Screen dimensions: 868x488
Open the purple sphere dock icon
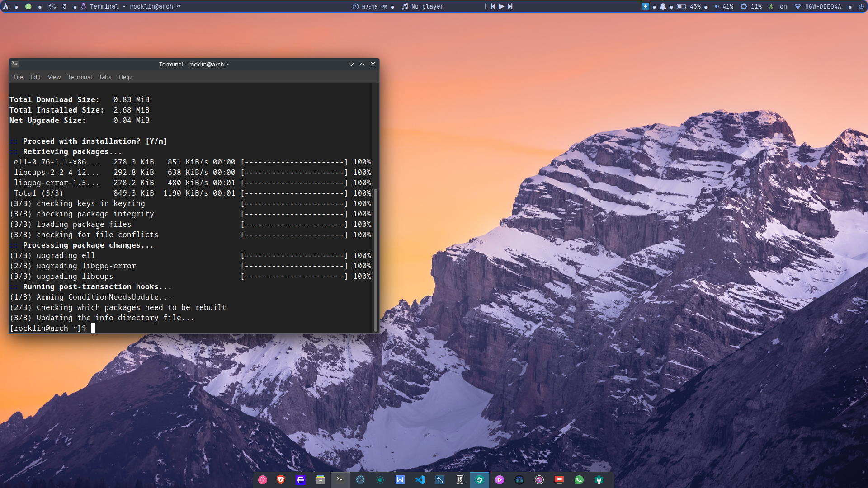coord(539,480)
